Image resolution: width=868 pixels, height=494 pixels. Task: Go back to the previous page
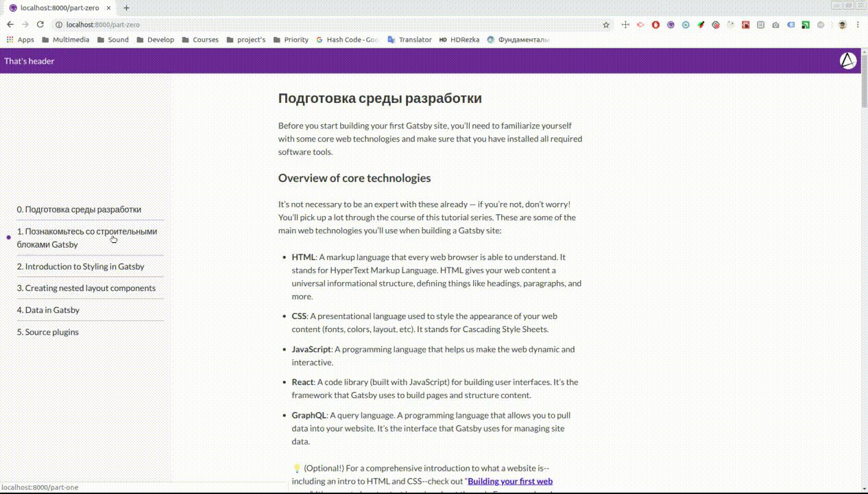tap(10, 24)
